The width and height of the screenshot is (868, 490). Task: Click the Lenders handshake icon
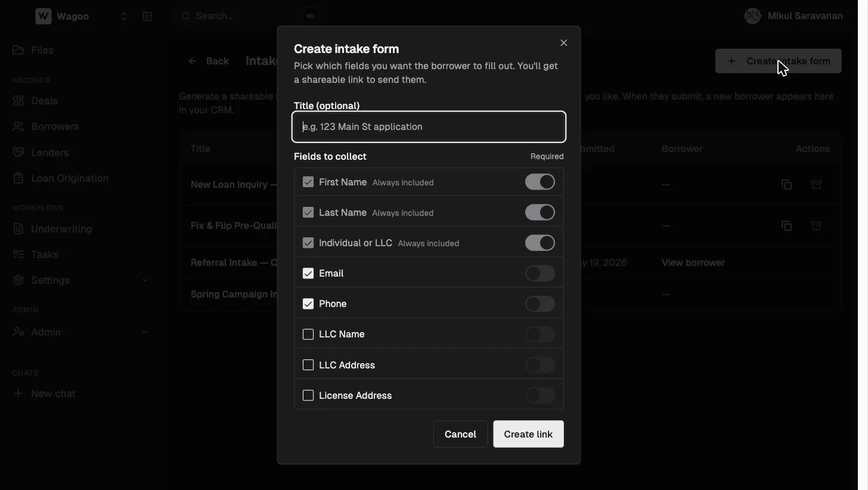[x=18, y=153]
